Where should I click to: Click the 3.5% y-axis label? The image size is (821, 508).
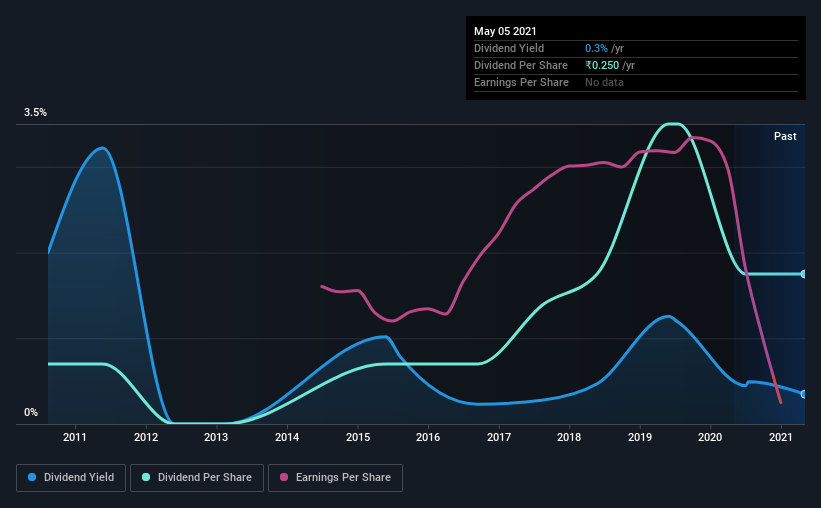click(x=35, y=112)
